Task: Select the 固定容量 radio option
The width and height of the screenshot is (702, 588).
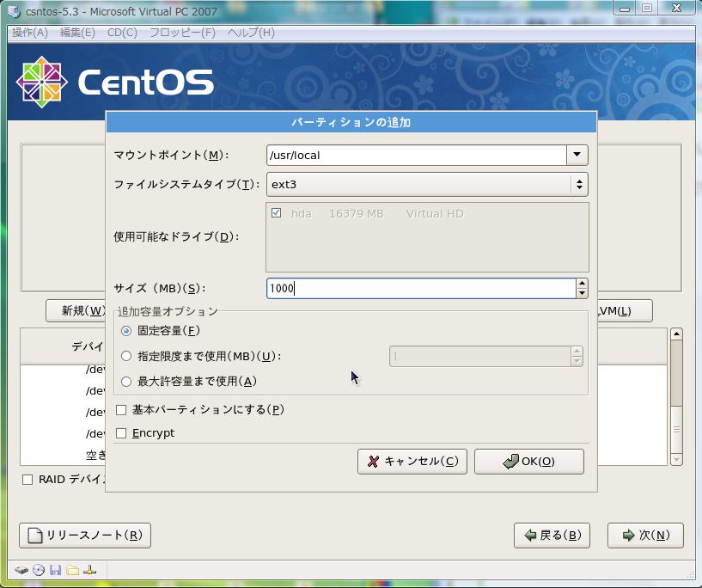Action: pos(126,331)
